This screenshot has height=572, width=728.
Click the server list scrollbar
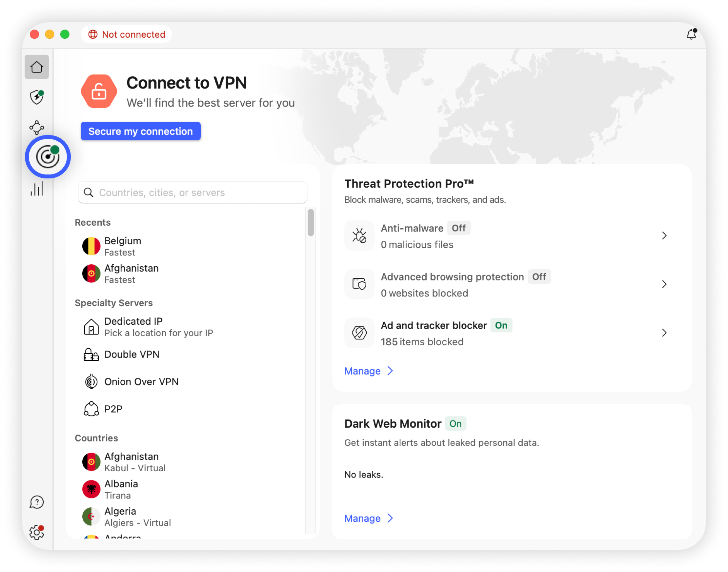point(311,223)
